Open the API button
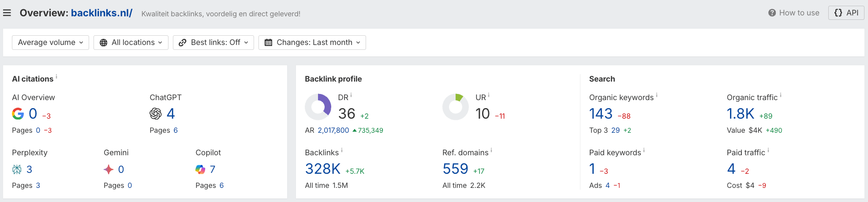 846,13
